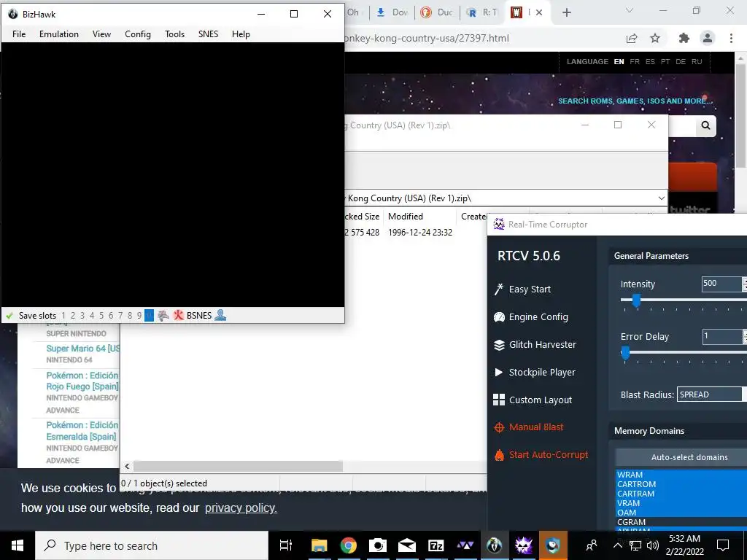The height and width of the screenshot is (560, 747).
Task: Open the RTCV purple monster taskbar icon
Action: tap(524, 545)
